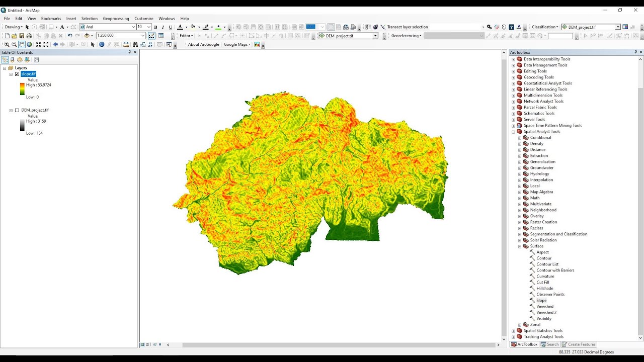Collapse the slope.tif layer legend

[11, 74]
